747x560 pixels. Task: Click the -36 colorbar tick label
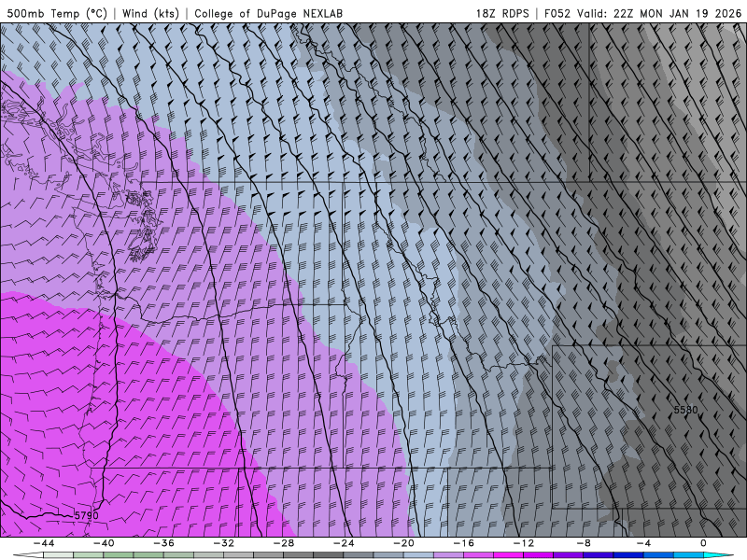(x=163, y=543)
